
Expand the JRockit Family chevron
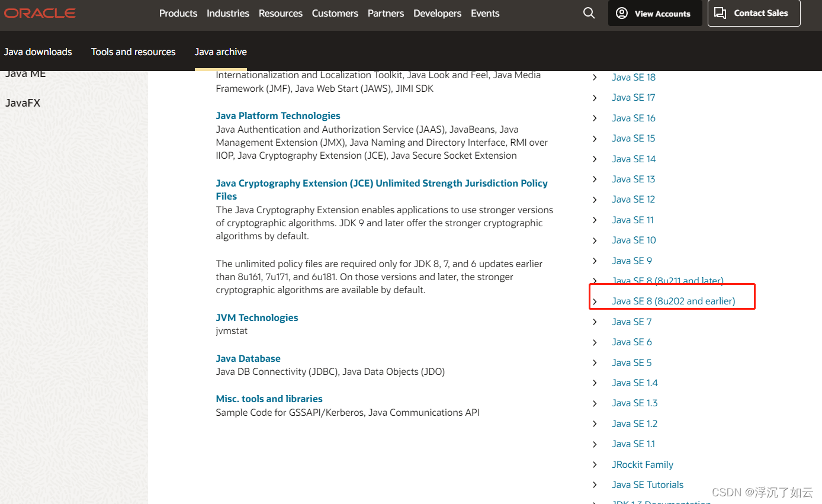pyautogui.click(x=595, y=464)
